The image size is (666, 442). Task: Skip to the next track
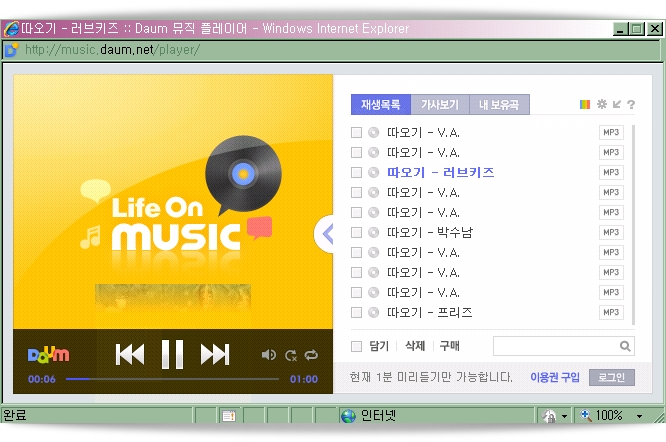click(215, 355)
